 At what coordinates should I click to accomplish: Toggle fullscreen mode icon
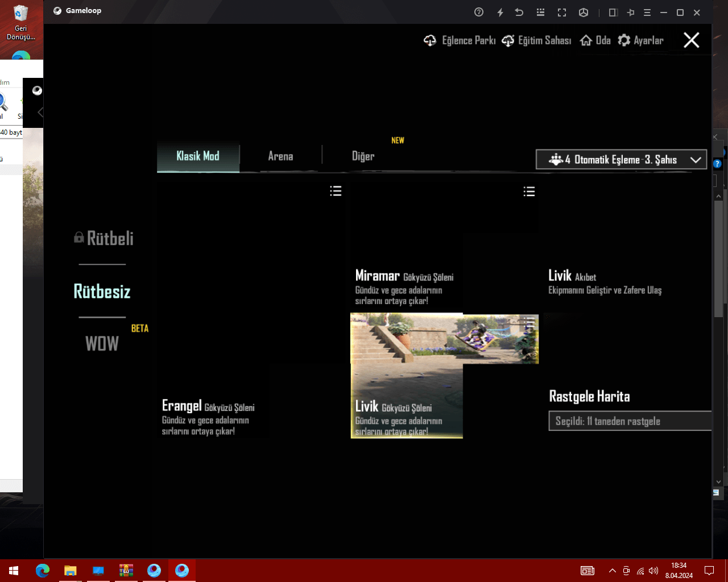[562, 12]
